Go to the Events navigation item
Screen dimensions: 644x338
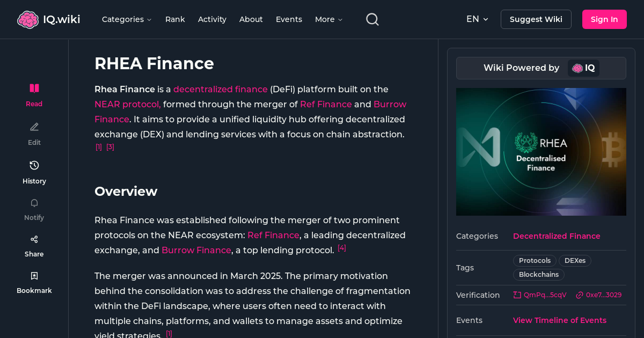tap(289, 19)
